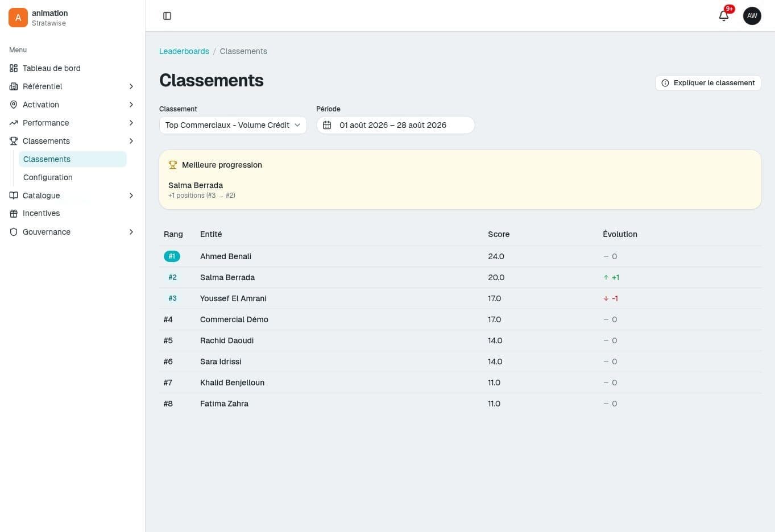Click Ahmed Benali in the table

[x=226, y=256]
